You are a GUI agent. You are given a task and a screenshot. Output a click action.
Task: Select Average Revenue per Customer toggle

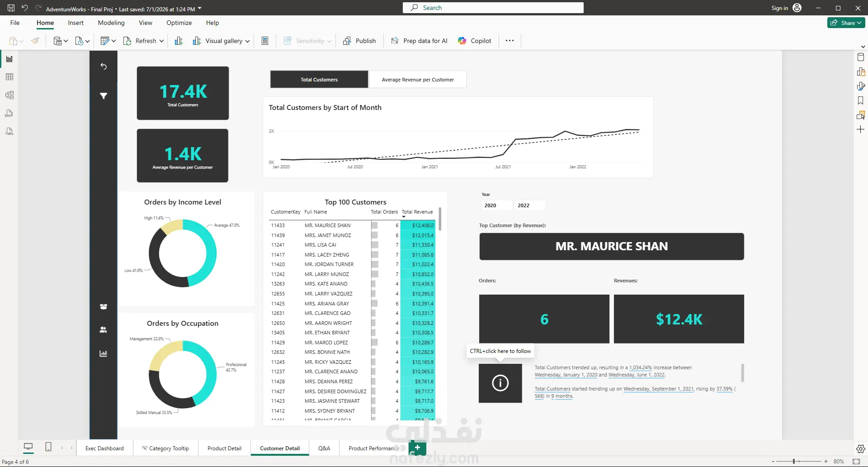[x=418, y=80]
